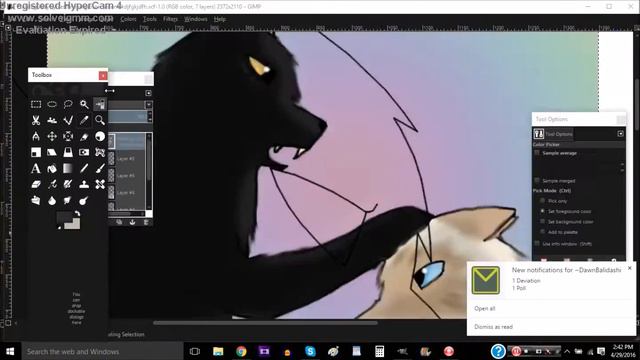The image size is (640, 360).
Task: Select the Scale tool
Action: point(36,152)
